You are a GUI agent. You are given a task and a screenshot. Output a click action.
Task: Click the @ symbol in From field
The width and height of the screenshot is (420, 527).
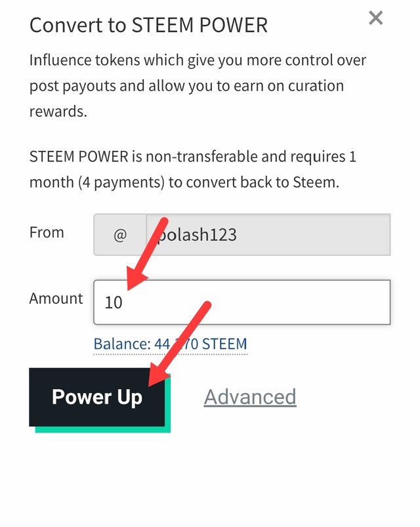(x=119, y=235)
